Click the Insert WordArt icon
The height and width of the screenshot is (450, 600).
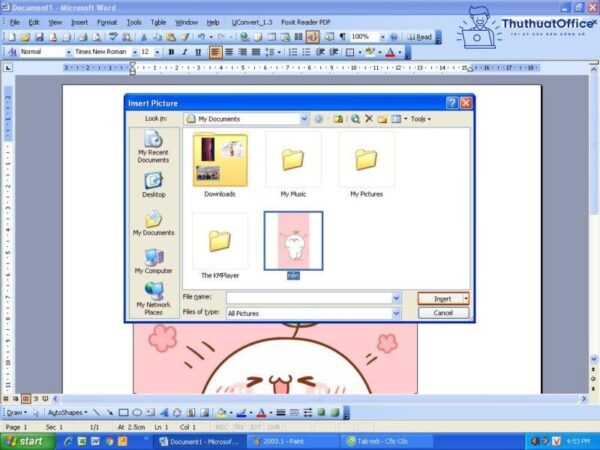tap(164, 412)
